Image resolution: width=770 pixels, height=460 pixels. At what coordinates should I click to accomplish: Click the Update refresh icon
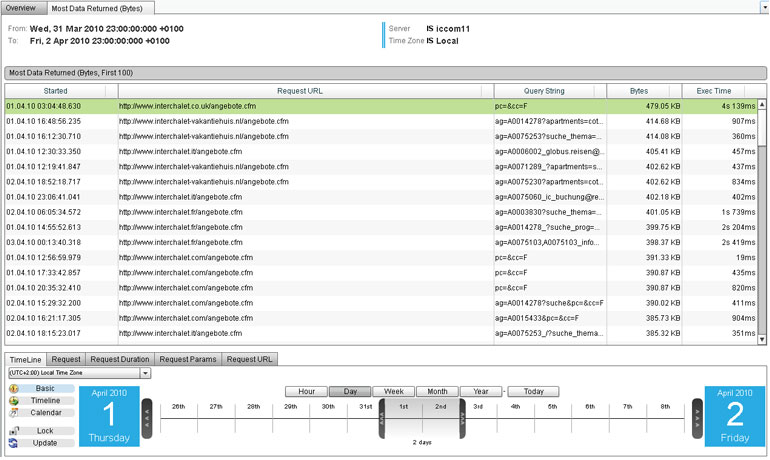click(x=14, y=443)
